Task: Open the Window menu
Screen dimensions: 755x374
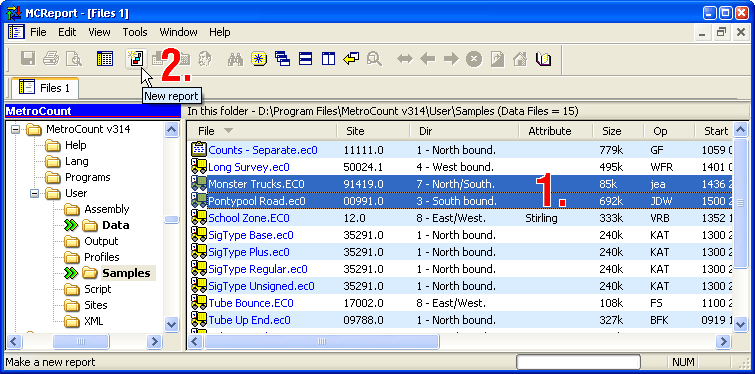Action: (x=178, y=32)
